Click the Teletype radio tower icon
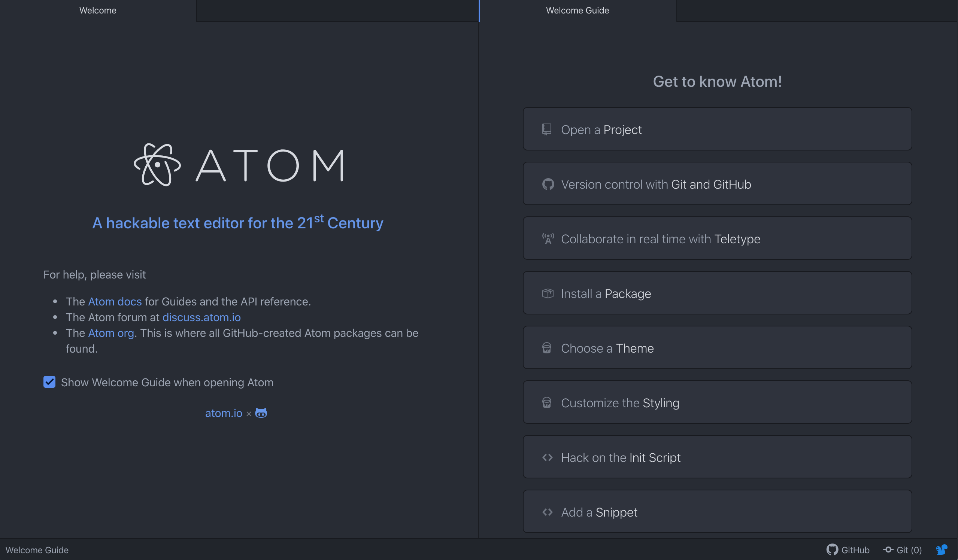 click(x=548, y=239)
